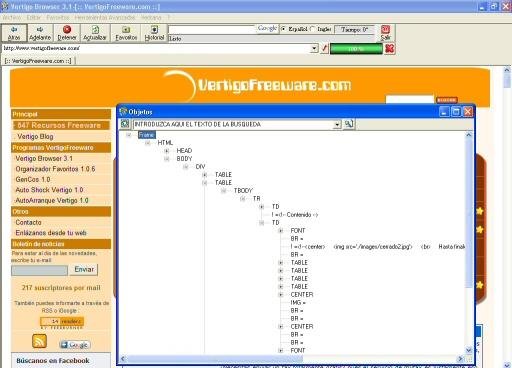Select the VertigoFreeware.com page tab

39,61
